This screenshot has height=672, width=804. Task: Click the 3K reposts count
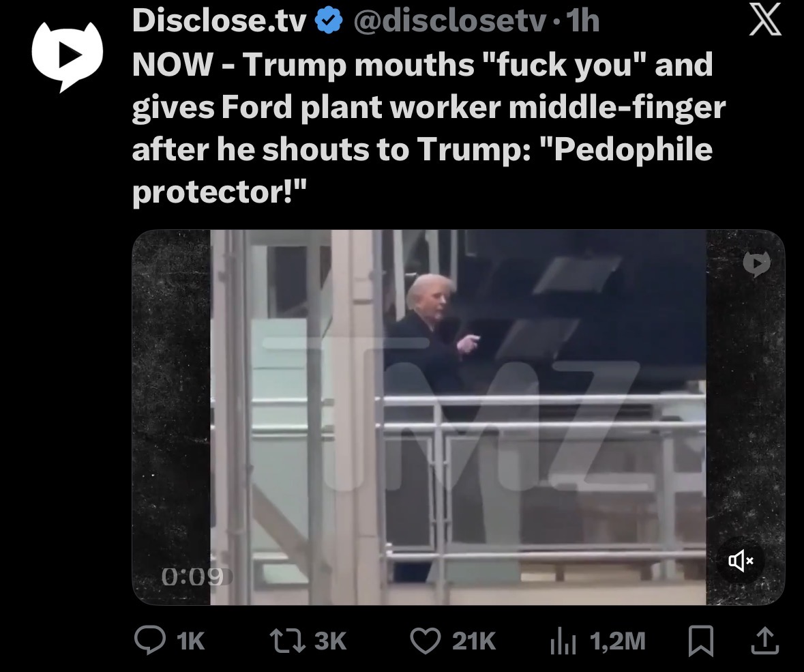[330, 641]
